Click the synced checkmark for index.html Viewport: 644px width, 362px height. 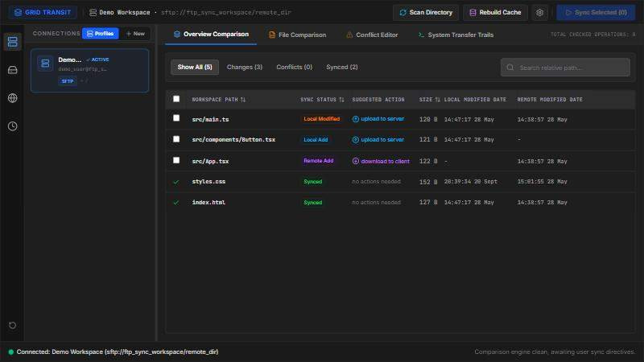click(176, 203)
